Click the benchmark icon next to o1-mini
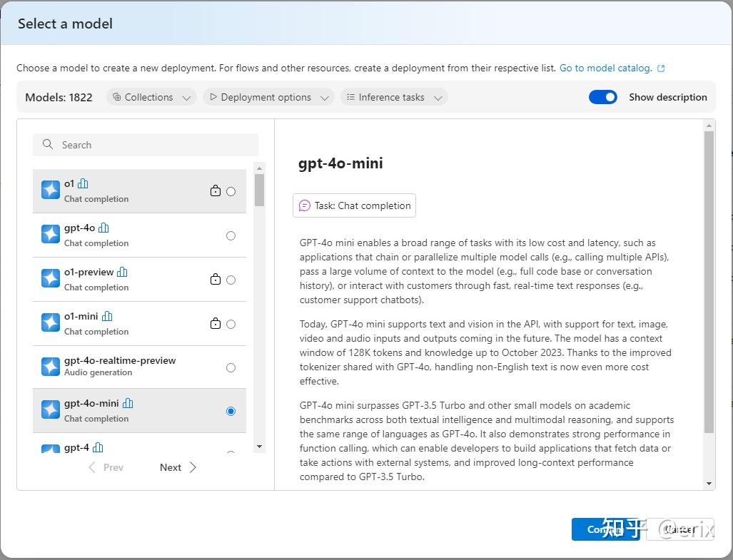This screenshot has width=733, height=560. point(107,316)
